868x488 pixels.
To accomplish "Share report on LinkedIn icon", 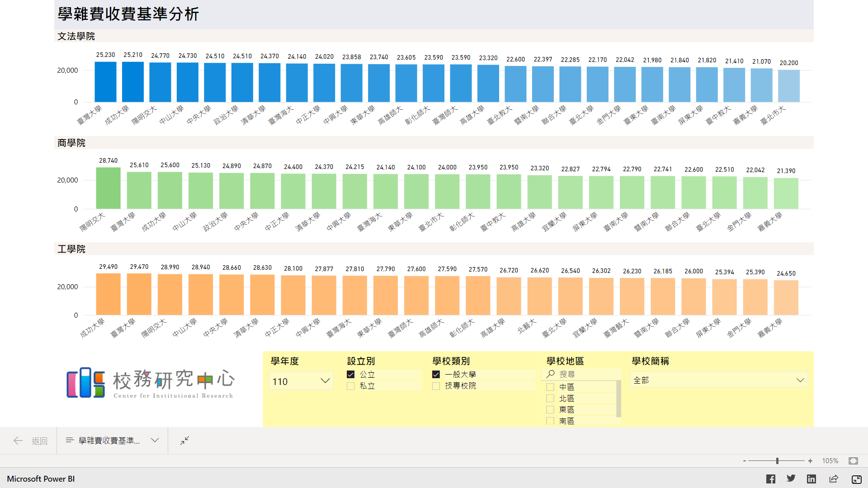I will 811,479.
